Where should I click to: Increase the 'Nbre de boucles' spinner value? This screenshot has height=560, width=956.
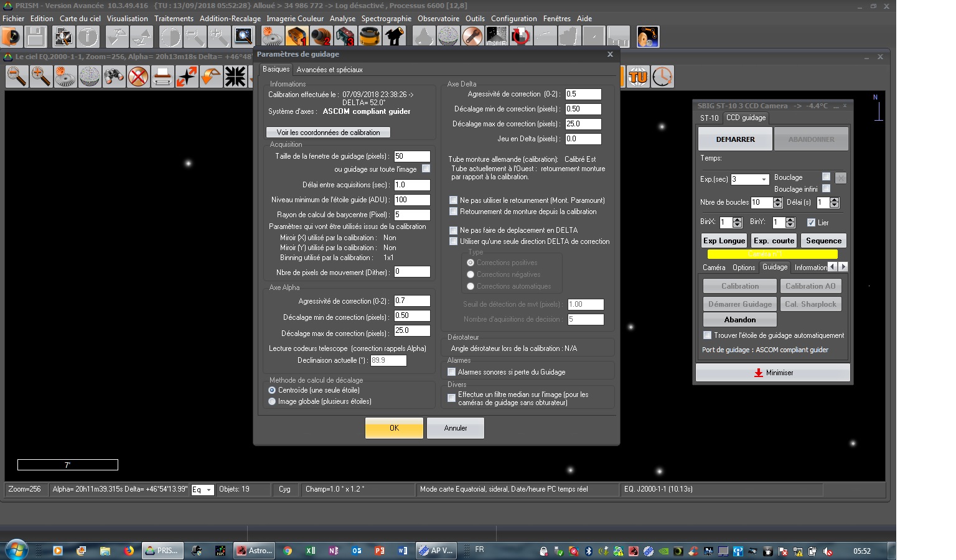[x=777, y=200]
